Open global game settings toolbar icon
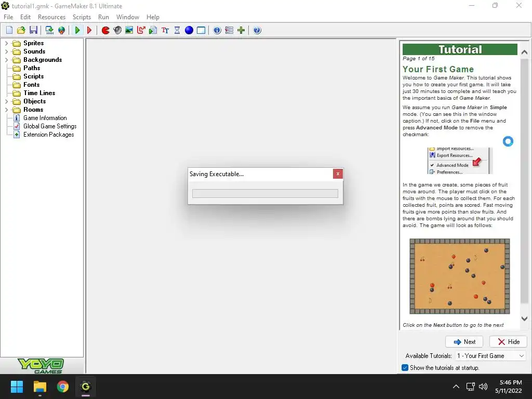 pyautogui.click(x=229, y=30)
